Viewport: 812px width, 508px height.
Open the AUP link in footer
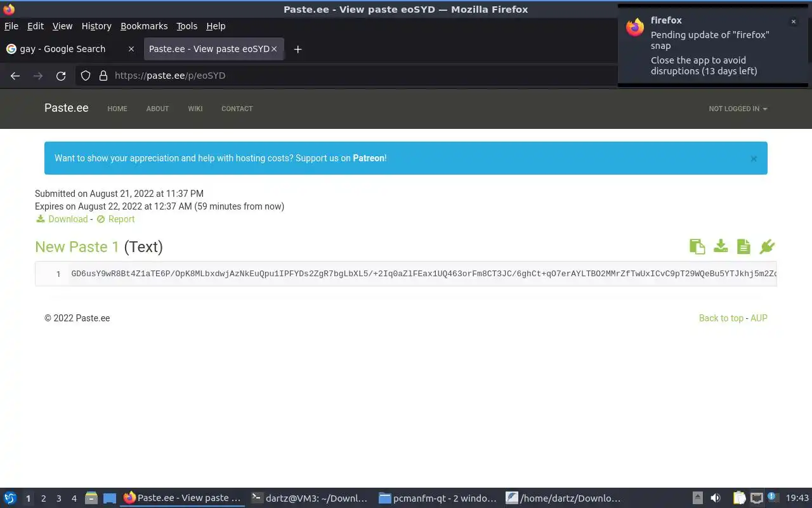759,318
